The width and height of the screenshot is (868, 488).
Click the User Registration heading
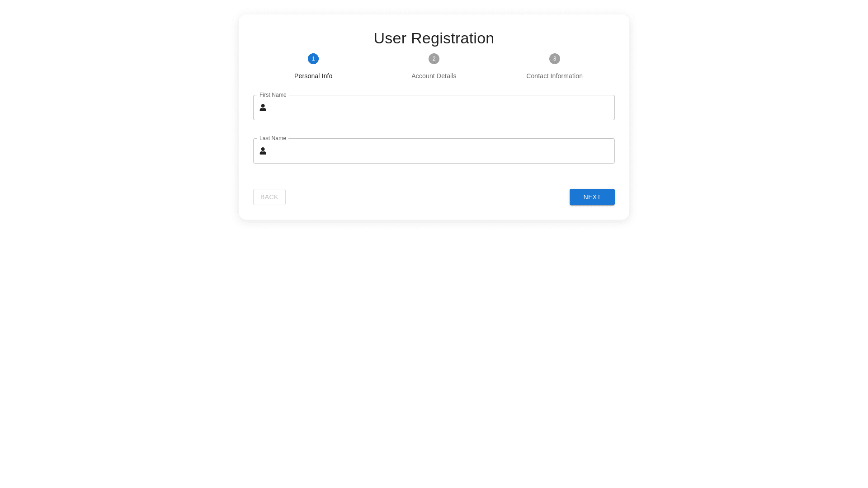[x=434, y=38]
